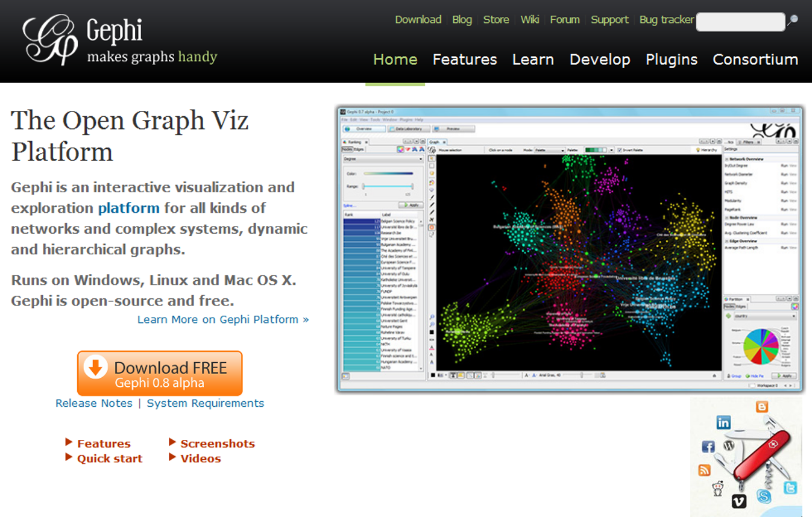The width and height of the screenshot is (812, 517).
Task: Open the Consortium navigation tab
Action: 755,60
